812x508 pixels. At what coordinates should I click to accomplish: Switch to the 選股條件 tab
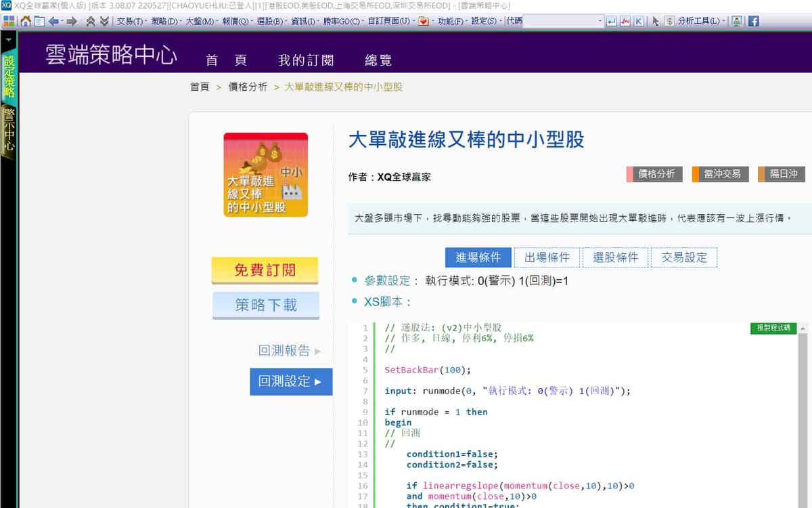click(615, 257)
